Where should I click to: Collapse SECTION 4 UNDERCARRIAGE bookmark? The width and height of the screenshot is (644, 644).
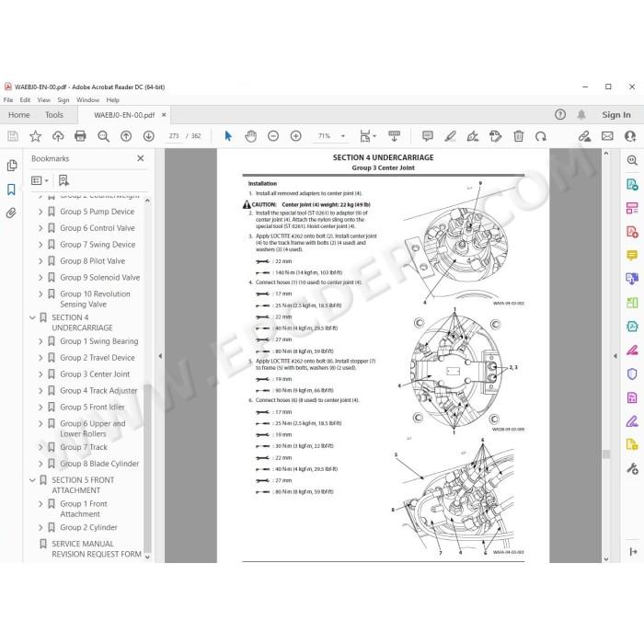click(x=32, y=317)
